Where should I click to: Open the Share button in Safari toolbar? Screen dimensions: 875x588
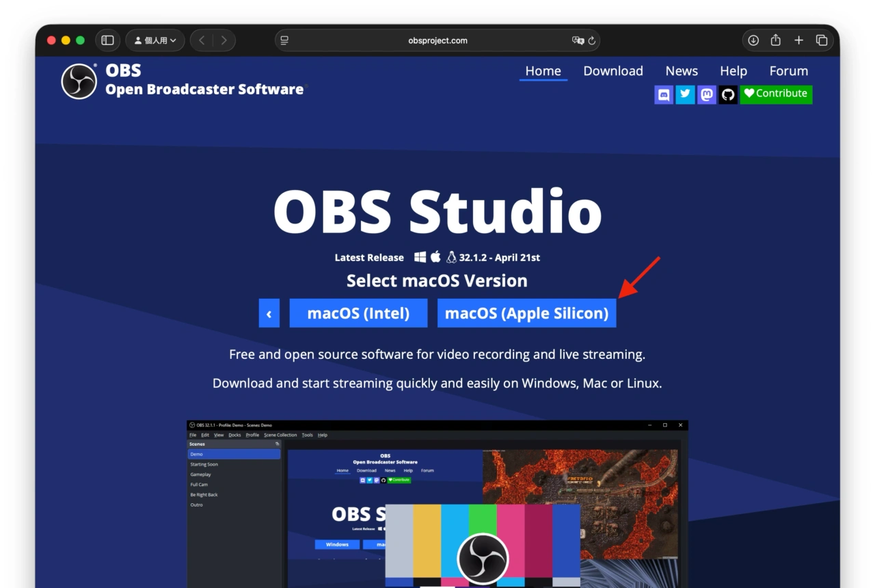pos(776,40)
